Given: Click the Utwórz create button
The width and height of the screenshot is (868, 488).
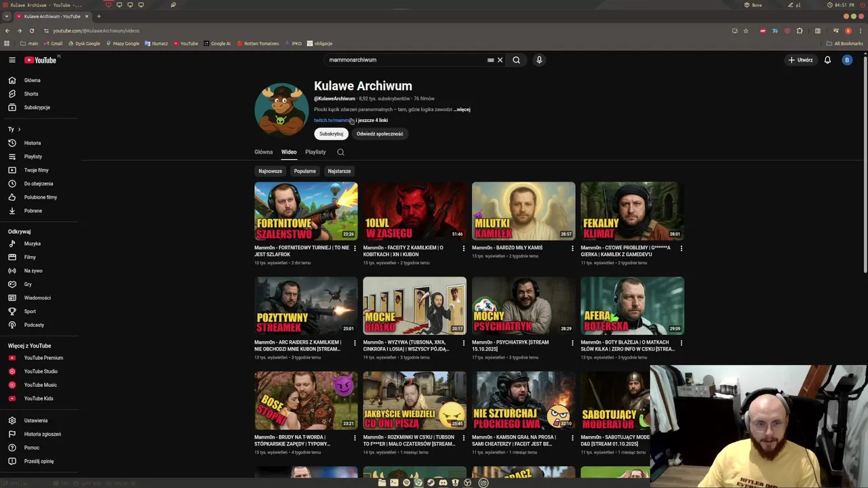Looking at the screenshot, I should pos(801,60).
